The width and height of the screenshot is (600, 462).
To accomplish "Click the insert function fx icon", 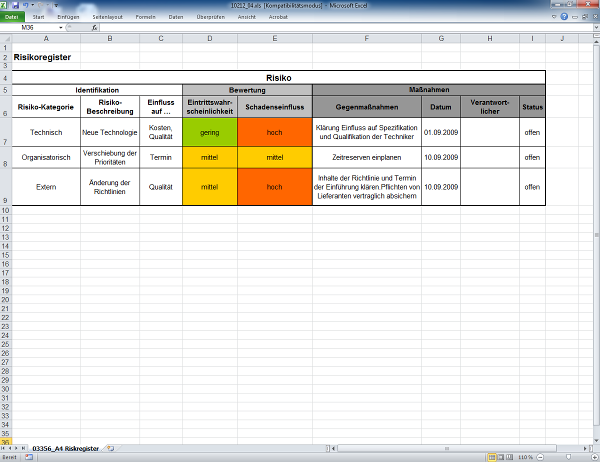I will (93, 28).
